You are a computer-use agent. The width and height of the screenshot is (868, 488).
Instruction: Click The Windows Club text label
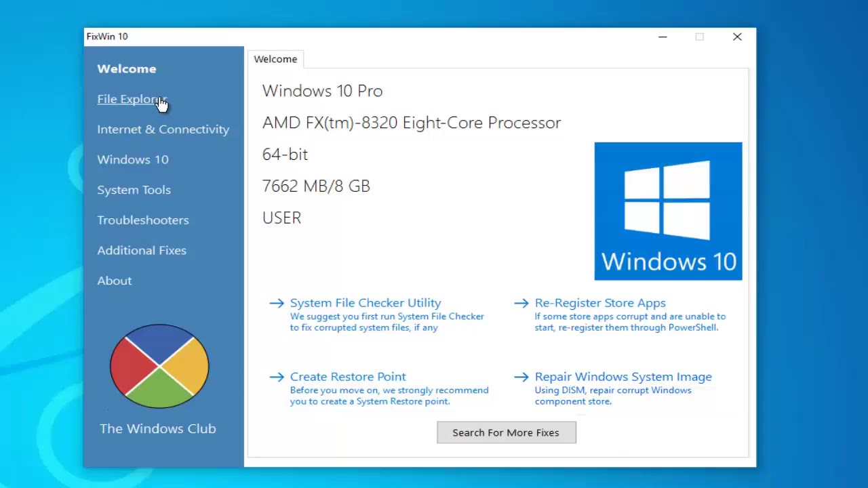[x=157, y=428]
